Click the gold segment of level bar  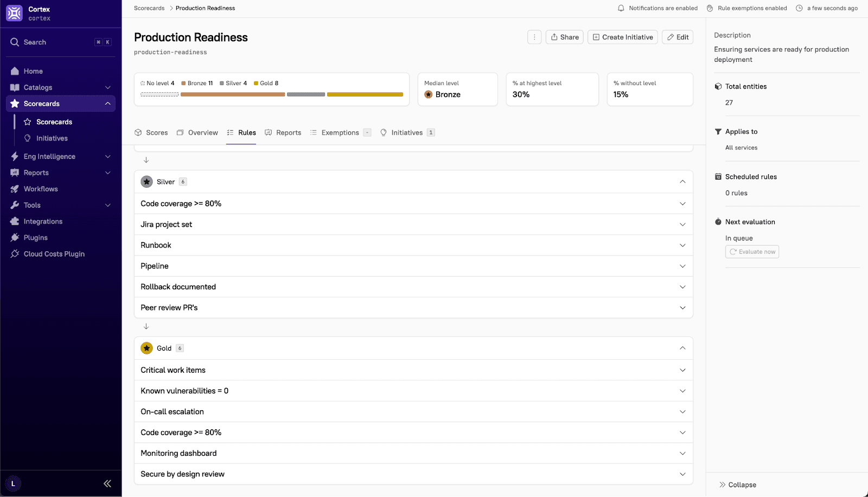(x=365, y=94)
